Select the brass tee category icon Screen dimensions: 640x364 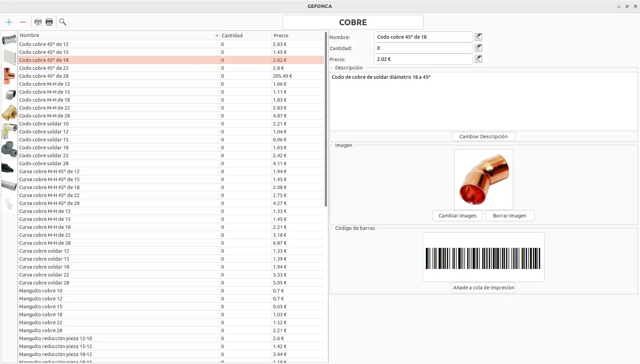9,112
